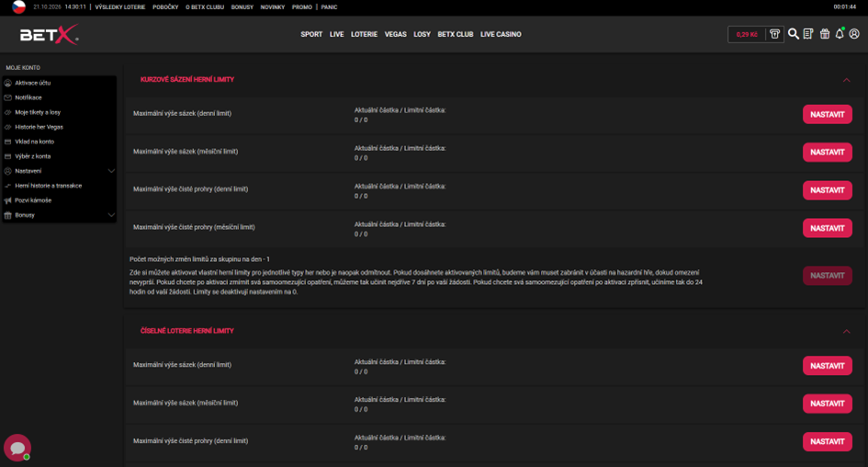
Task: Open the Novinky link
Action: click(273, 7)
